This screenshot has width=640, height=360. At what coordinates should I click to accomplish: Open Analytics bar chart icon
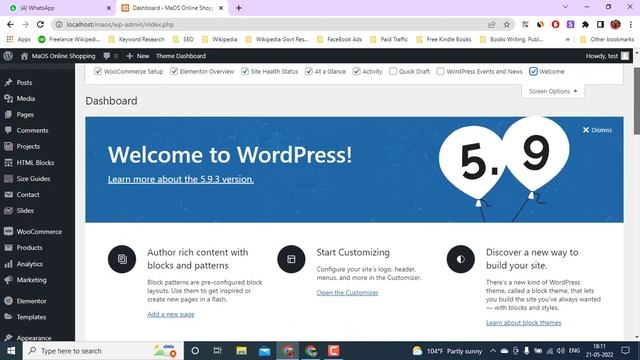[x=9, y=264]
